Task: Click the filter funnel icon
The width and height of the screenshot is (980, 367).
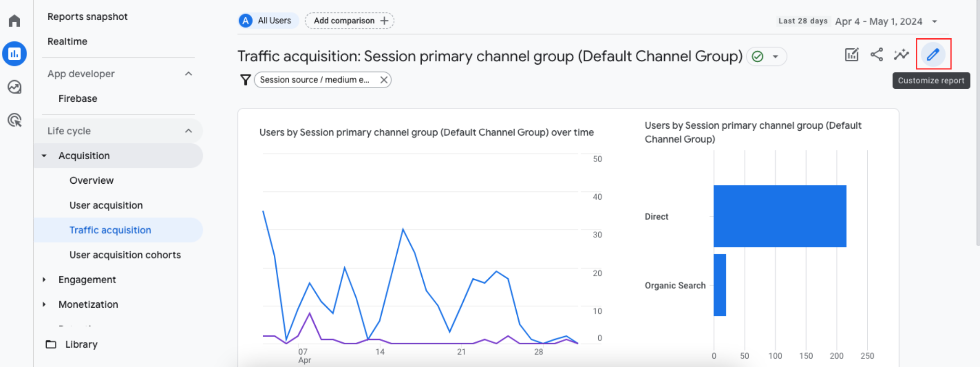Action: 245,80
